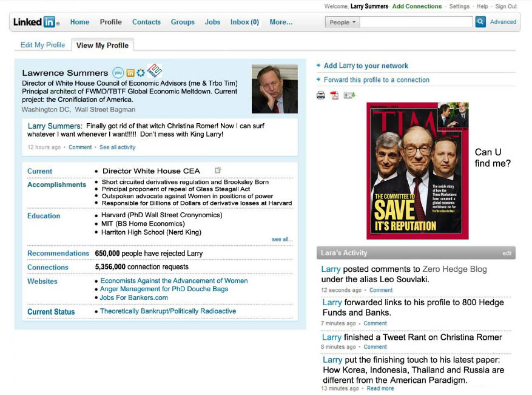Click '650,000 people have rejected Larry'

coord(149,253)
